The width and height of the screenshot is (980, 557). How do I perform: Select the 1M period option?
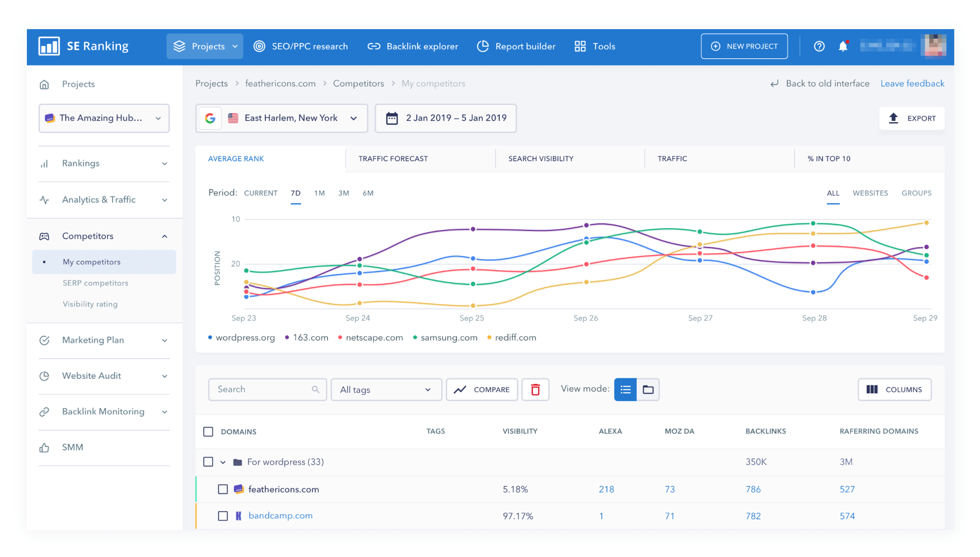coord(319,193)
